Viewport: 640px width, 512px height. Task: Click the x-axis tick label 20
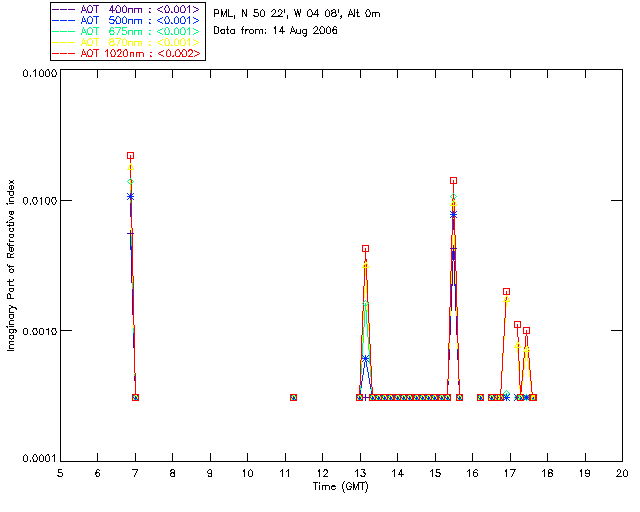pyautogui.click(x=622, y=473)
